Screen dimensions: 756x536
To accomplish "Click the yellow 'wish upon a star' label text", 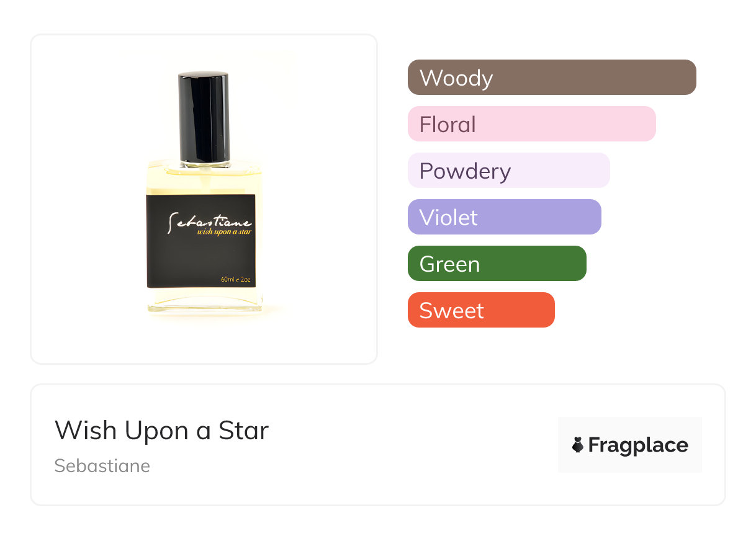I will coord(224,232).
